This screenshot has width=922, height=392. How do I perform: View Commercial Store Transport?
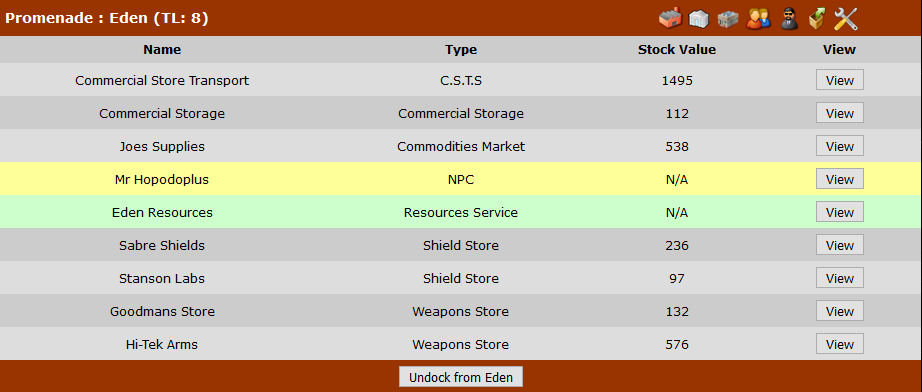click(x=840, y=81)
